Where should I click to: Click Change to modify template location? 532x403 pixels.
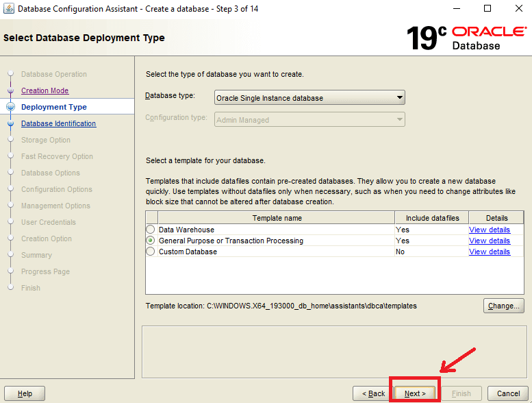[x=504, y=306]
